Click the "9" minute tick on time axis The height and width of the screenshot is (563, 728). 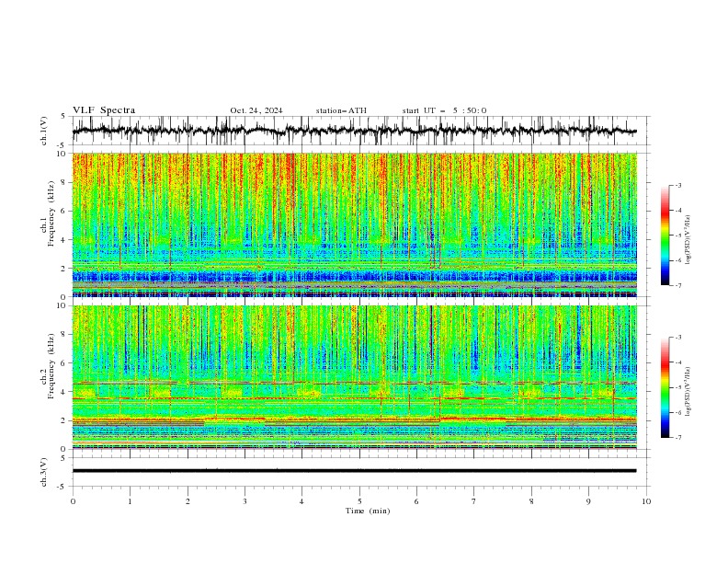[588, 501]
